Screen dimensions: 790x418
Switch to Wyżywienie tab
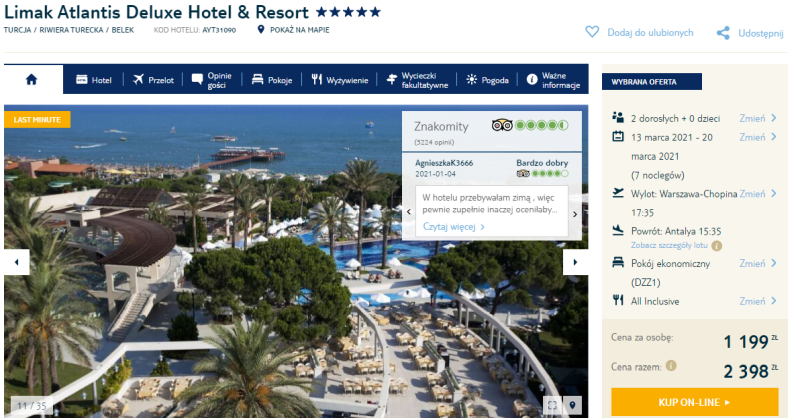point(340,80)
